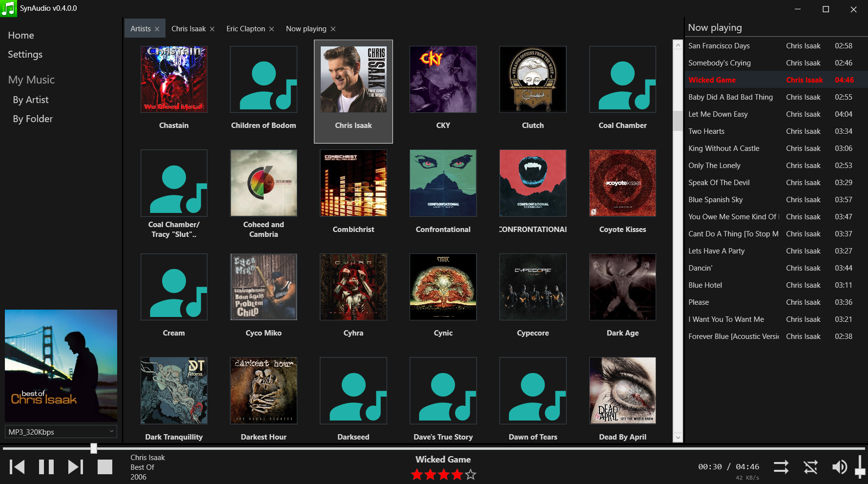The width and height of the screenshot is (868, 484).
Task: Open the Dark Tranquillity artist cover
Action: tap(174, 391)
